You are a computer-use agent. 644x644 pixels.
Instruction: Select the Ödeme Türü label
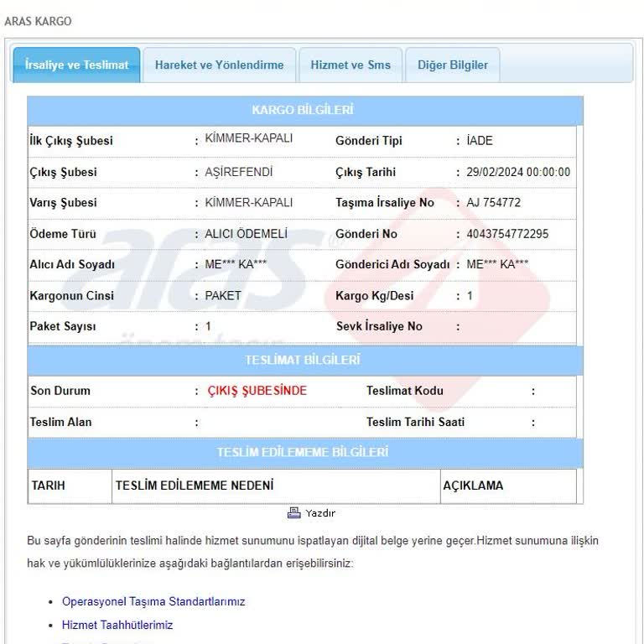coord(62,234)
